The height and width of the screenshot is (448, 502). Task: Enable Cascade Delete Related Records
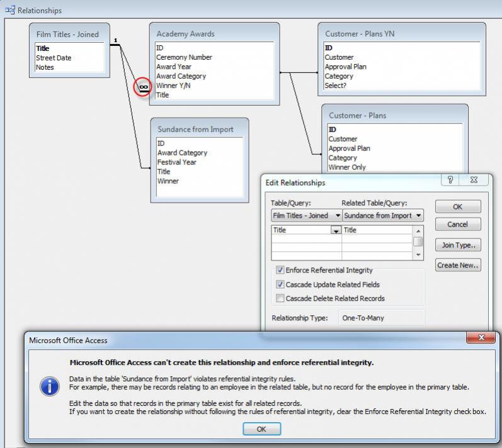point(280,298)
